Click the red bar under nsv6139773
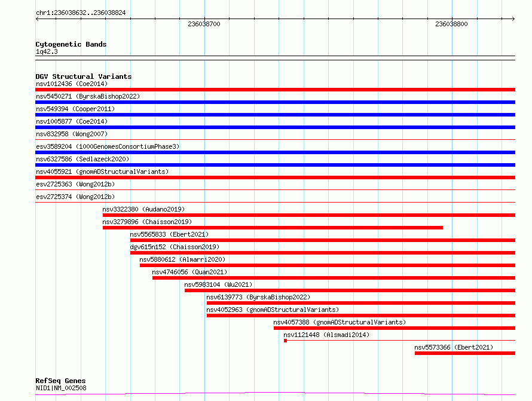 pos(361,303)
